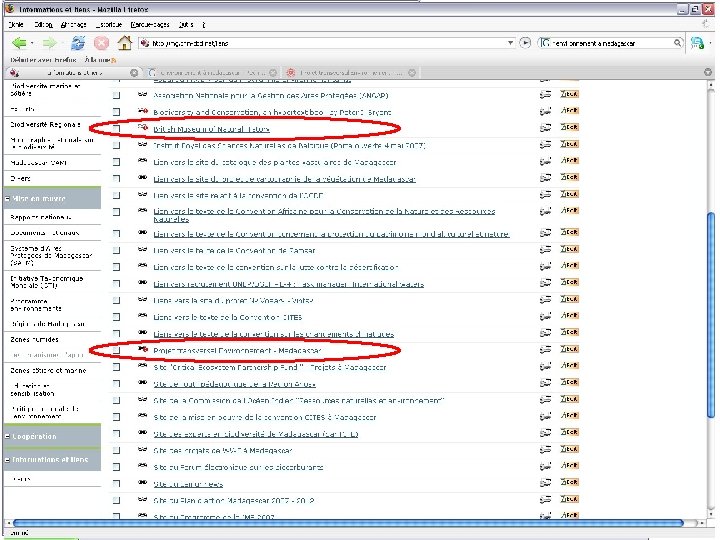Click the close-tab button at the tab bar's end
Screen dimensions: 720x540
708,72
